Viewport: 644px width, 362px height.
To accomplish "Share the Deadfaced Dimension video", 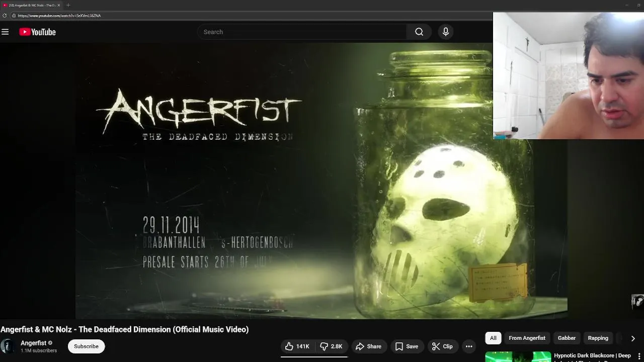I will tap(368, 346).
